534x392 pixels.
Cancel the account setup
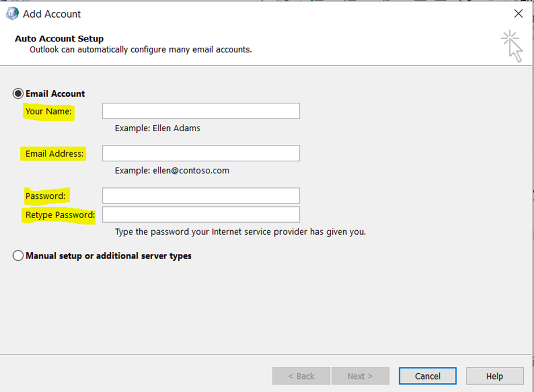428,376
